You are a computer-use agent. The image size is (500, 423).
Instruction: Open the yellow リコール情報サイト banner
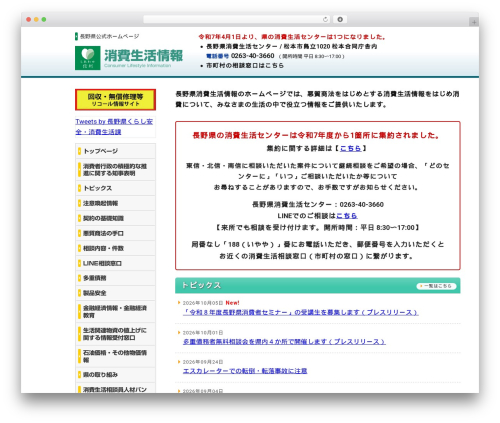point(115,100)
